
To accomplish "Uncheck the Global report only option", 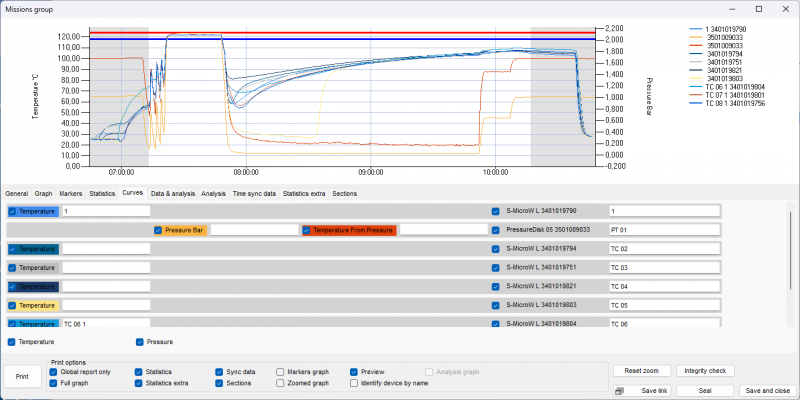I will pyautogui.click(x=54, y=371).
